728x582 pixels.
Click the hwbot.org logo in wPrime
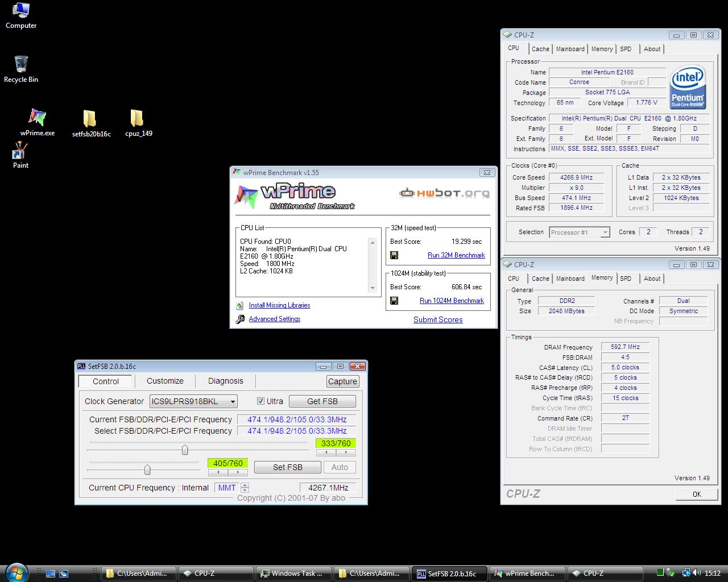(x=444, y=193)
